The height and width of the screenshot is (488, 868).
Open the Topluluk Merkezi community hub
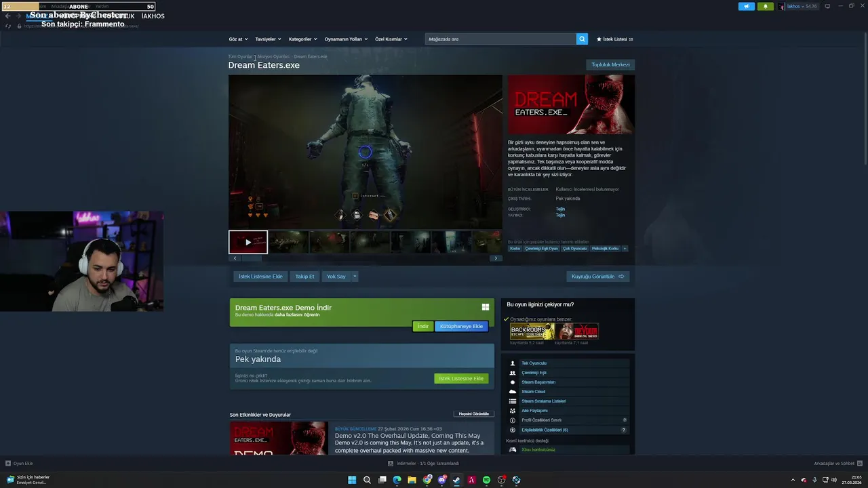(x=610, y=64)
